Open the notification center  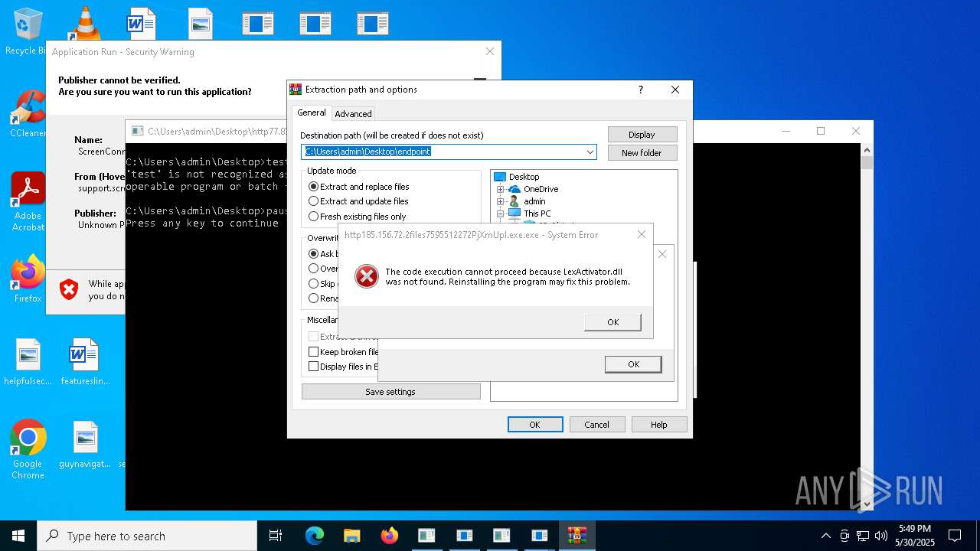(x=955, y=536)
